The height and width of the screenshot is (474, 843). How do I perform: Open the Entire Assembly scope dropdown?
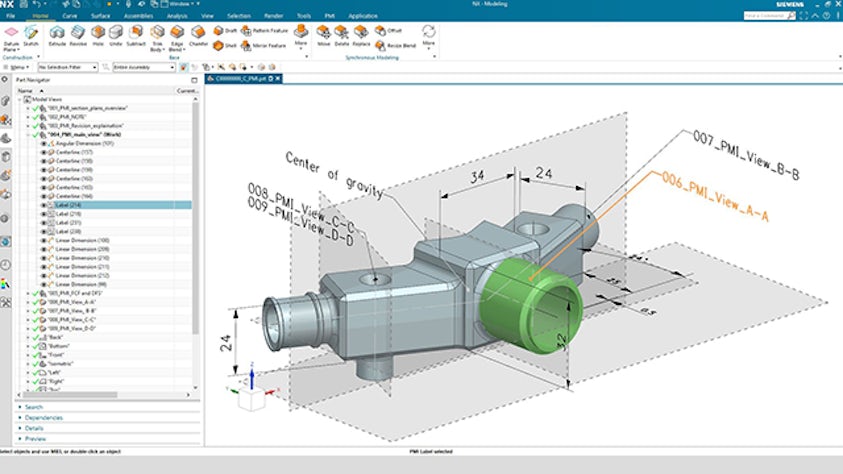tap(144, 67)
